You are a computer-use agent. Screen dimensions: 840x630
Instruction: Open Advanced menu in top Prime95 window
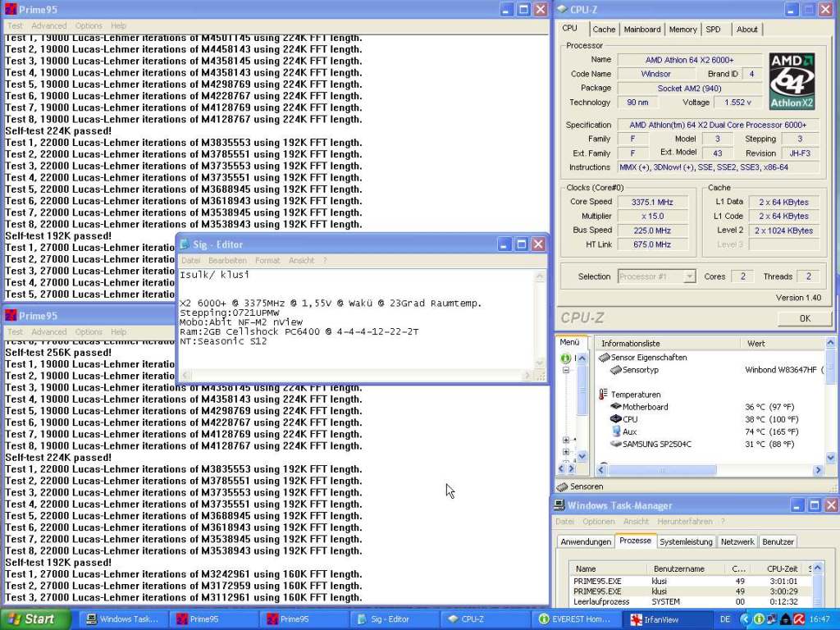click(48, 25)
